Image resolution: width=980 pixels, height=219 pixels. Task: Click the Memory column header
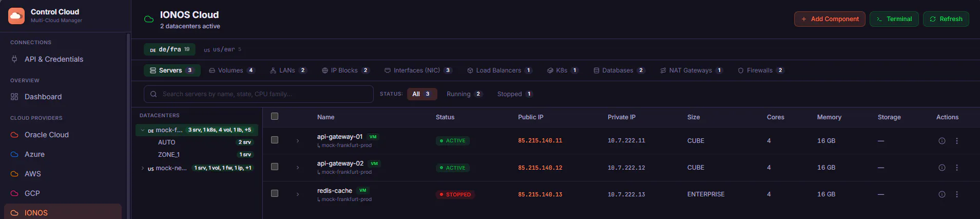pyautogui.click(x=829, y=117)
